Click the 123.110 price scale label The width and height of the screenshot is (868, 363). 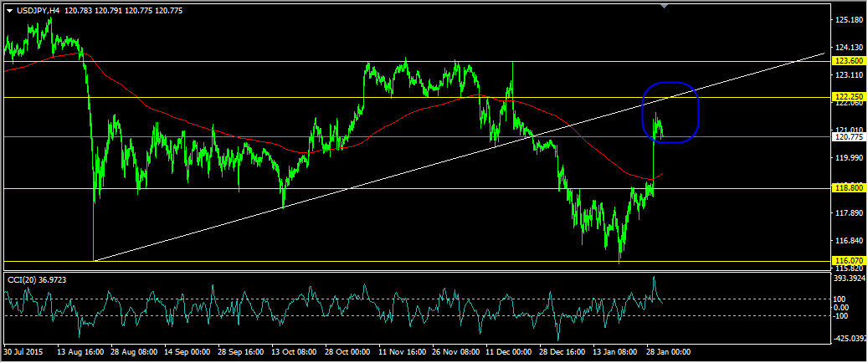(x=849, y=74)
